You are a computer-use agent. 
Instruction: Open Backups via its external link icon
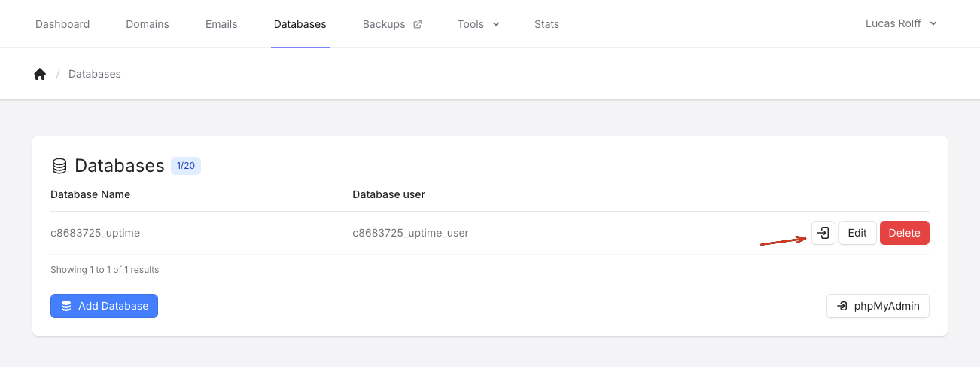[x=417, y=24]
